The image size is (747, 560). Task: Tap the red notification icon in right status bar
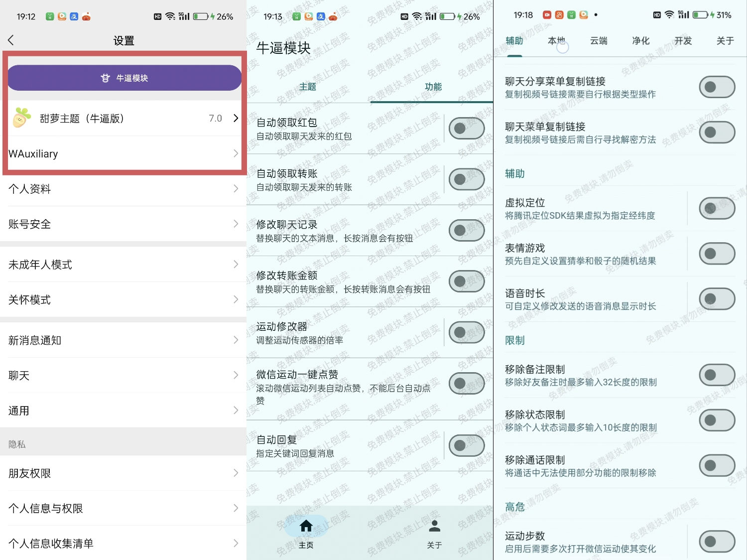pyautogui.click(x=547, y=15)
